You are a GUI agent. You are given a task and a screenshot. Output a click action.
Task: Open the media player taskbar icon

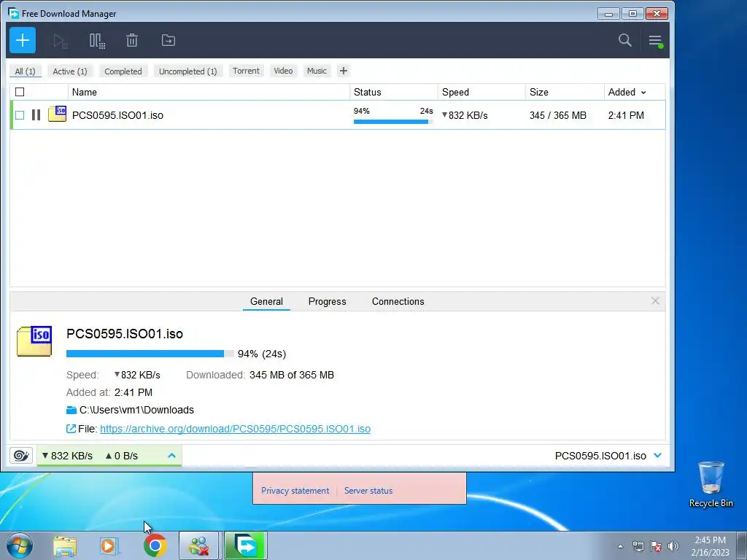click(109, 545)
